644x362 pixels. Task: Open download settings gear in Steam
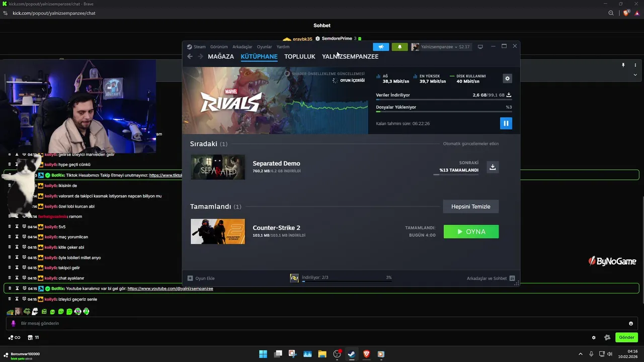[x=507, y=78]
